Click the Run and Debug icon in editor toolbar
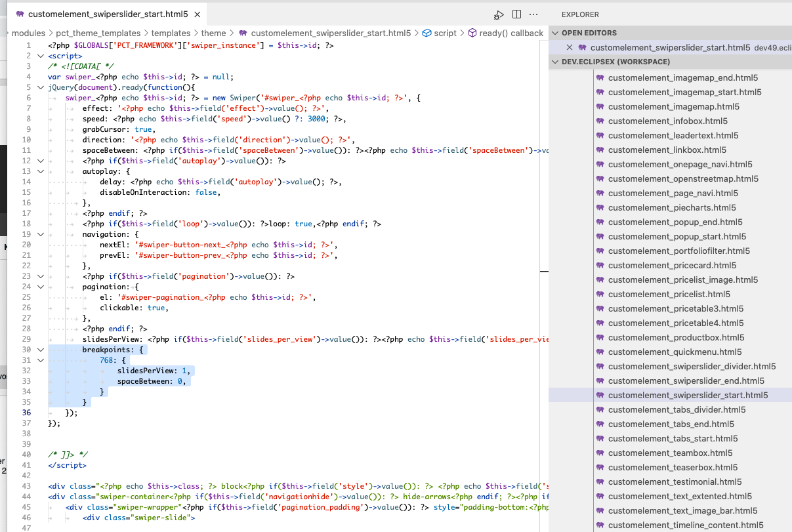Screen dimensions: 792x532 (x=499, y=14)
